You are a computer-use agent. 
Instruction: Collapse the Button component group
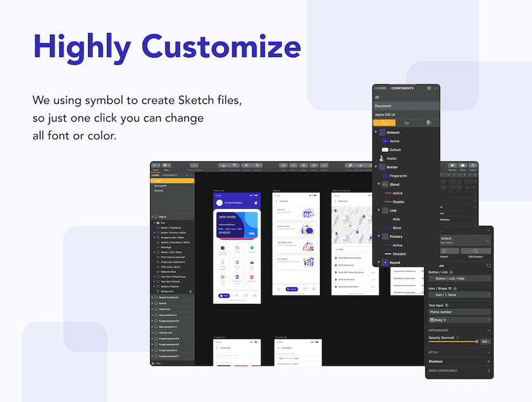(376, 166)
